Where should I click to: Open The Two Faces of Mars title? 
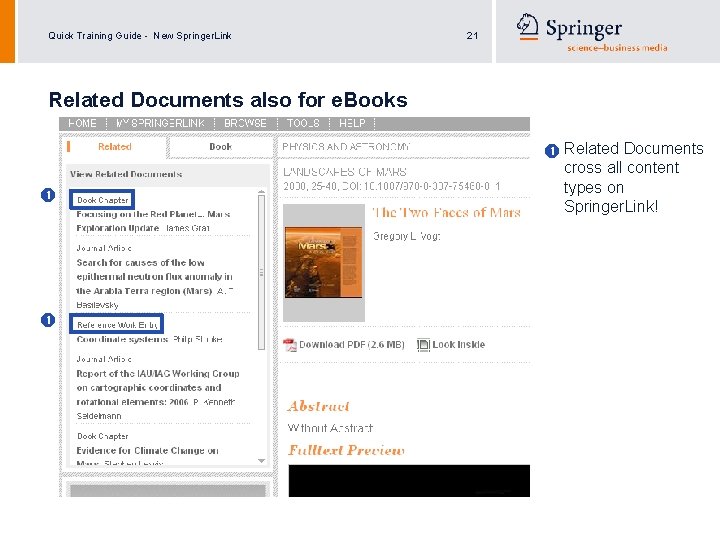(x=447, y=213)
